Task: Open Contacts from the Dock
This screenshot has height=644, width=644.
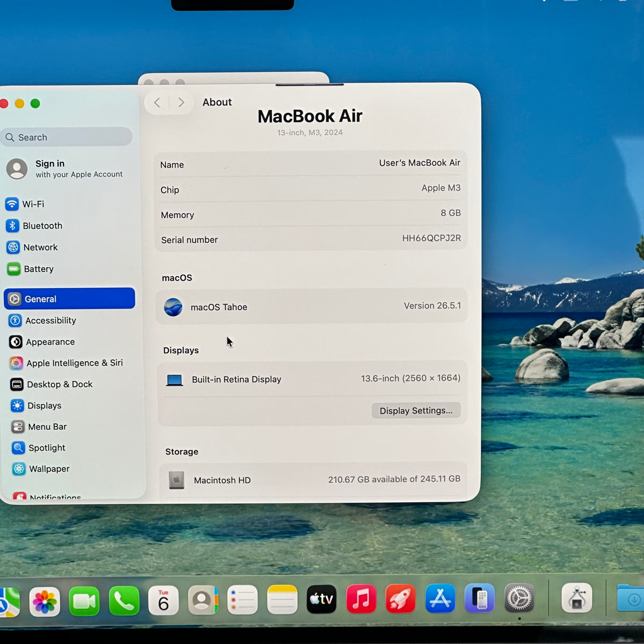Action: click(203, 600)
